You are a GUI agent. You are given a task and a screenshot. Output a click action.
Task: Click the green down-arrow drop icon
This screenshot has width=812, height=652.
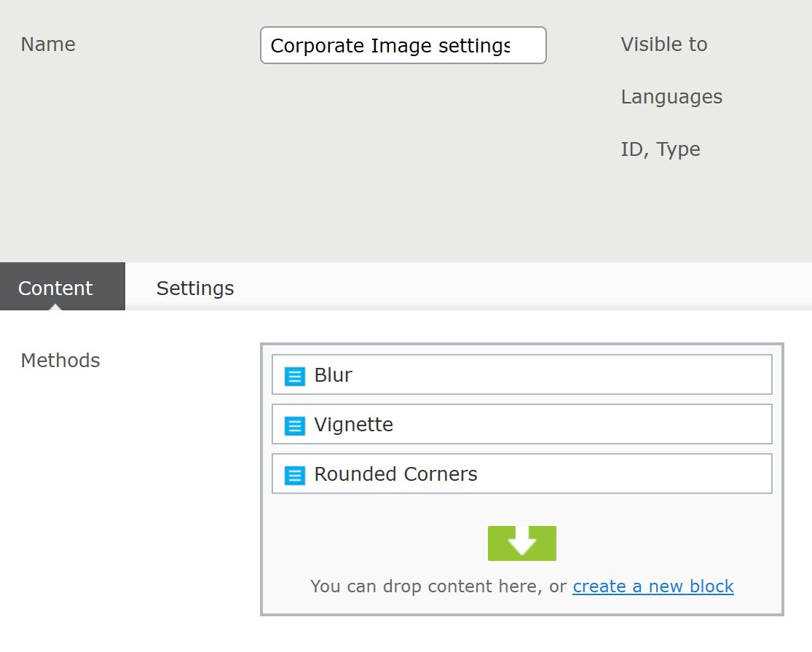pyautogui.click(x=521, y=543)
